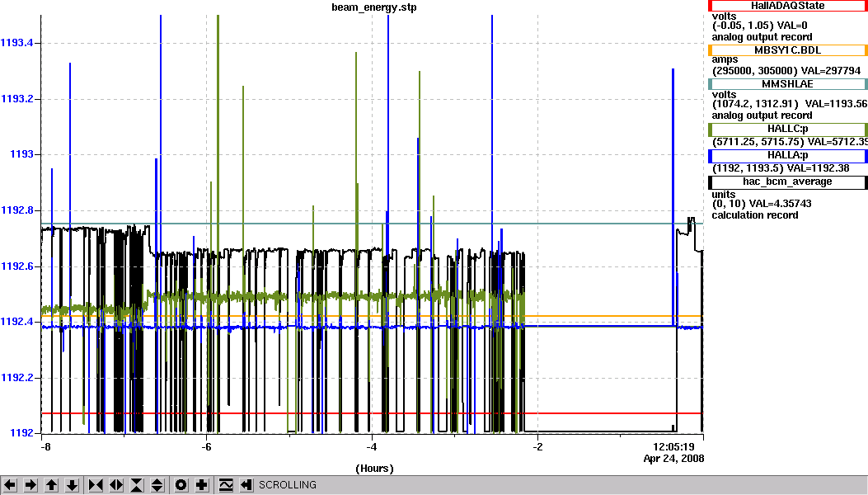868x495 pixels.
Task: Click the 1192.2 y-axis tick label
Action: pyautogui.click(x=17, y=378)
